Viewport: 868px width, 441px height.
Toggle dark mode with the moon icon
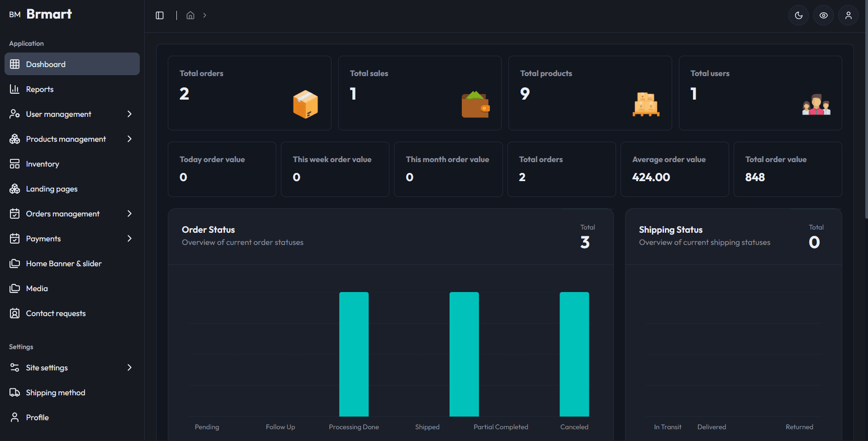pyautogui.click(x=798, y=15)
